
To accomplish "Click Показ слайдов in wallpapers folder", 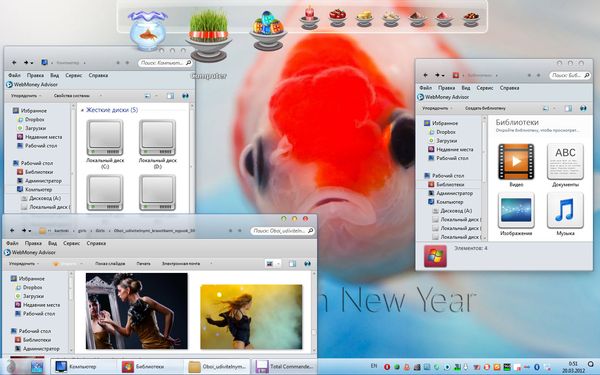I will coord(110,264).
